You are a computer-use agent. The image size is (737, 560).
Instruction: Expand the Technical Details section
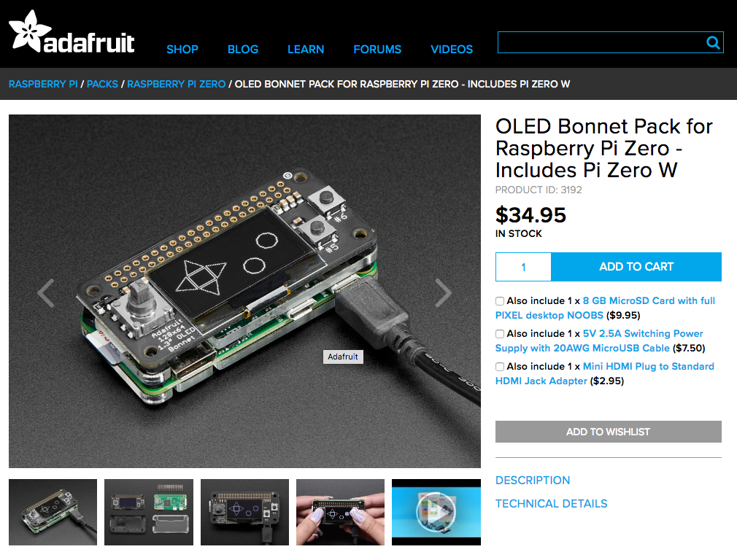pyautogui.click(x=552, y=504)
